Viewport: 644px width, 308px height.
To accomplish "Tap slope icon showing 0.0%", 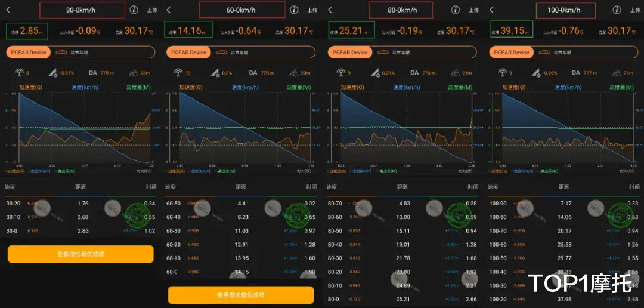I will coord(215,73).
